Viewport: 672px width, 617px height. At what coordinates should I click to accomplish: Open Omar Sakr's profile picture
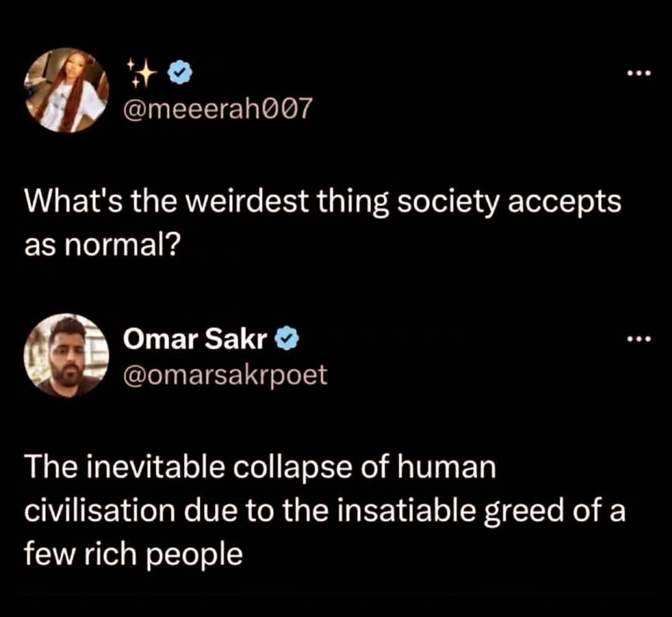tap(67, 356)
